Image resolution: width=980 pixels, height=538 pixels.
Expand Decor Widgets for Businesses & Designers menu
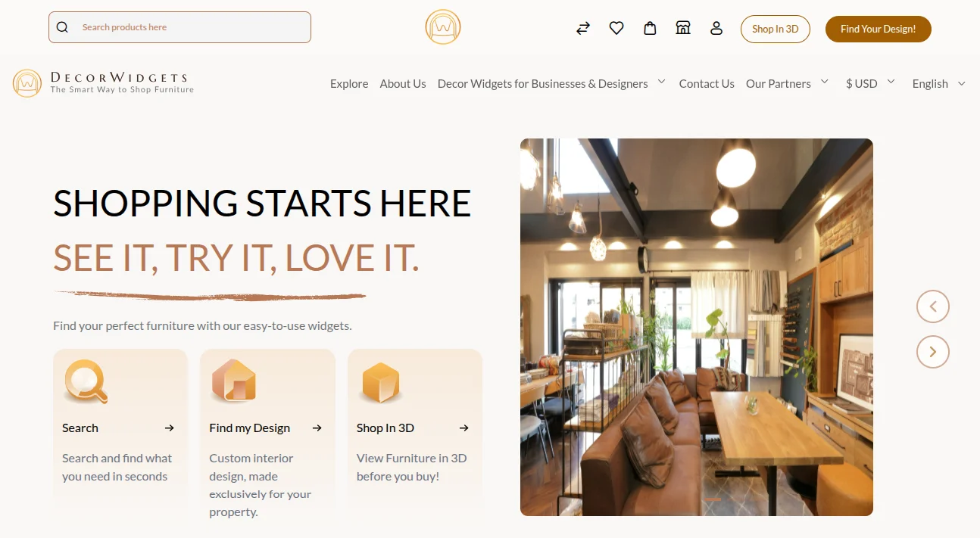(551, 83)
